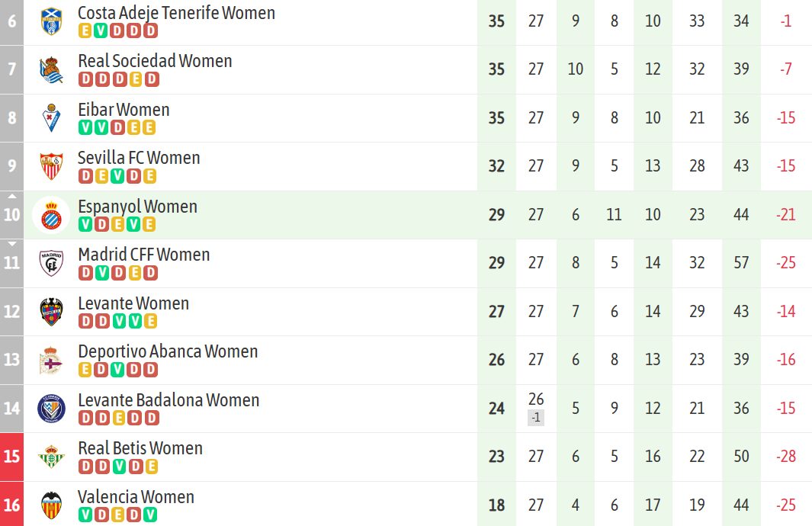
Task: Click the Levante club badge
Action: coord(51,311)
